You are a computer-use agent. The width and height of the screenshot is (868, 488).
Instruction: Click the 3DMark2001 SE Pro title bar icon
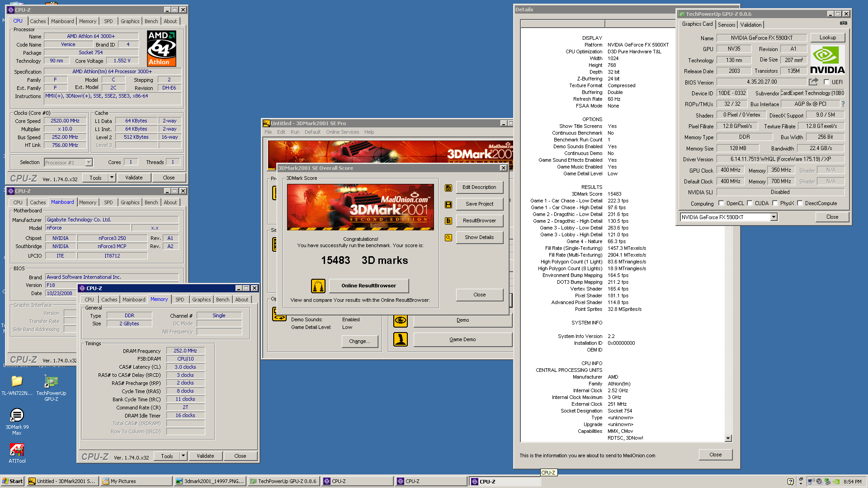click(x=267, y=123)
